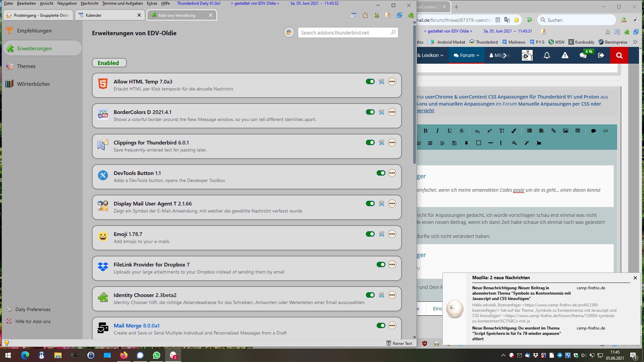Open the Nachricht menu
The height and width of the screenshot is (362, 644).
89,3
